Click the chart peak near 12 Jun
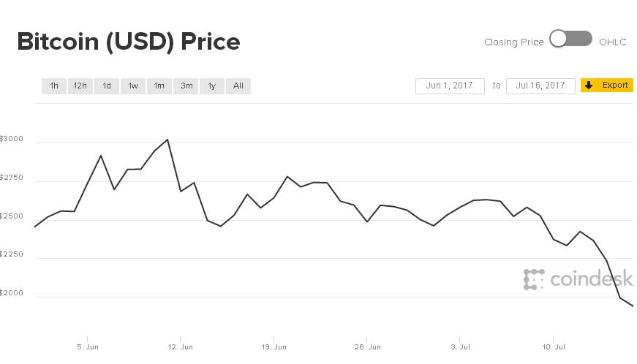Screen dimensions: 637x364 [x=167, y=140]
